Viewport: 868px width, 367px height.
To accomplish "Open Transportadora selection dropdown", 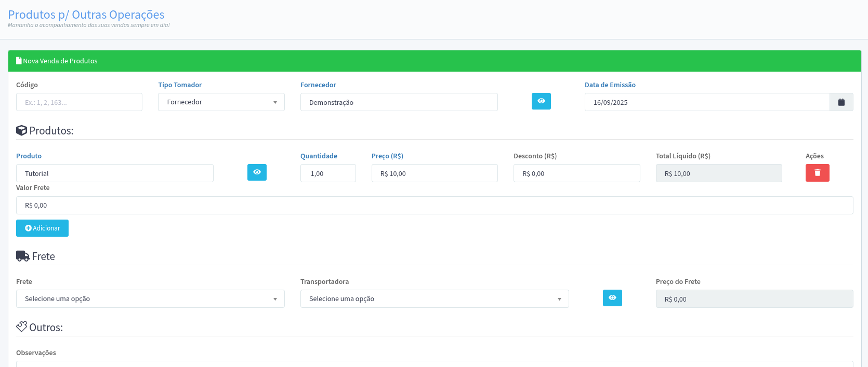I will 434,299.
